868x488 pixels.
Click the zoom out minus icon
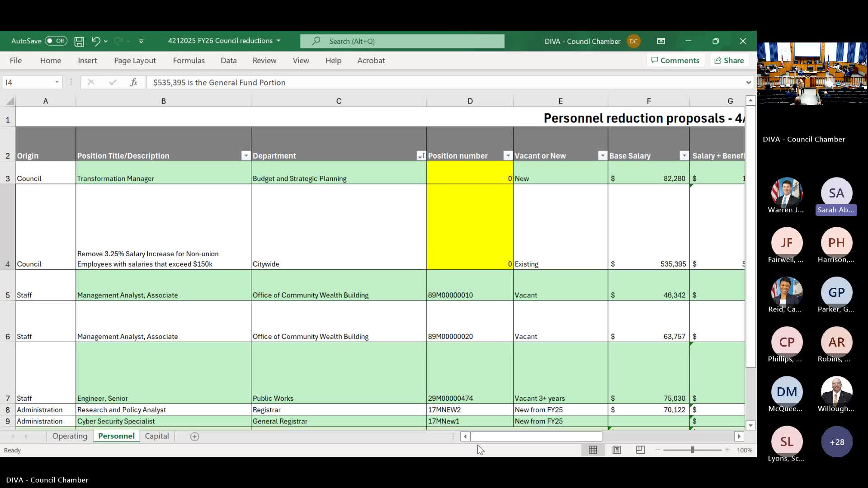(x=658, y=450)
